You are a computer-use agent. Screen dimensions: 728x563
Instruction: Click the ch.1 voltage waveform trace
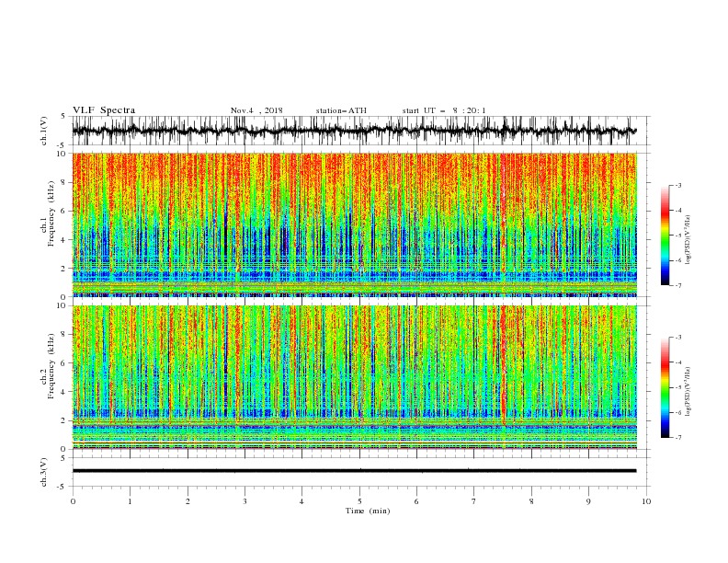354,131
